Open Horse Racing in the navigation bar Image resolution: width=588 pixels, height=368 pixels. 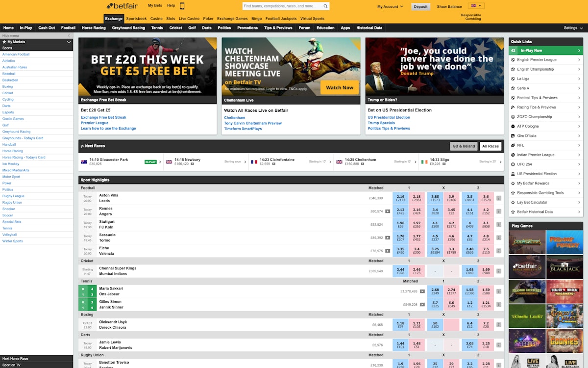tap(94, 28)
